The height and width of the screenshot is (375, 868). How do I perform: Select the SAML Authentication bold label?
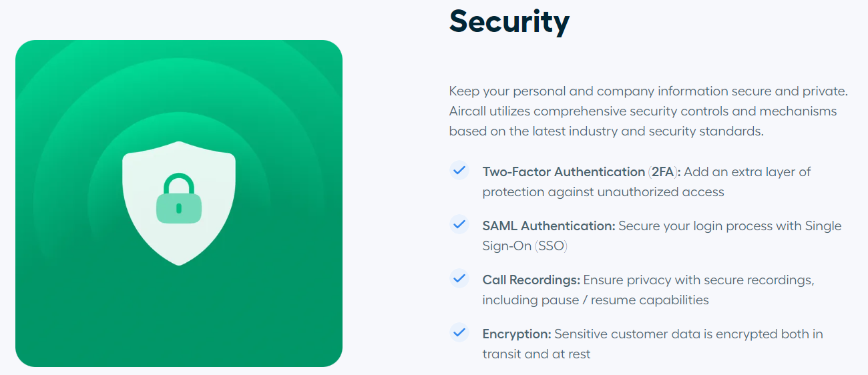click(x=549, y=226)
